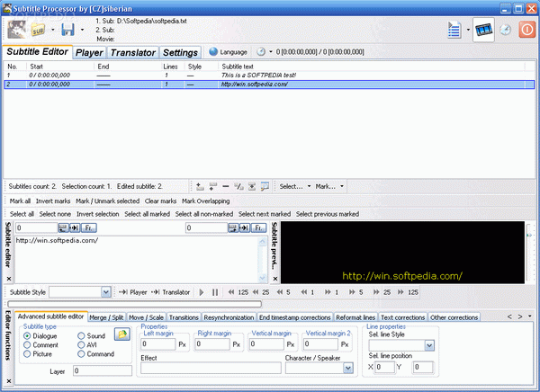
Task: Open the Character / Speaker dropdown
Action: (x=348, y=369)
